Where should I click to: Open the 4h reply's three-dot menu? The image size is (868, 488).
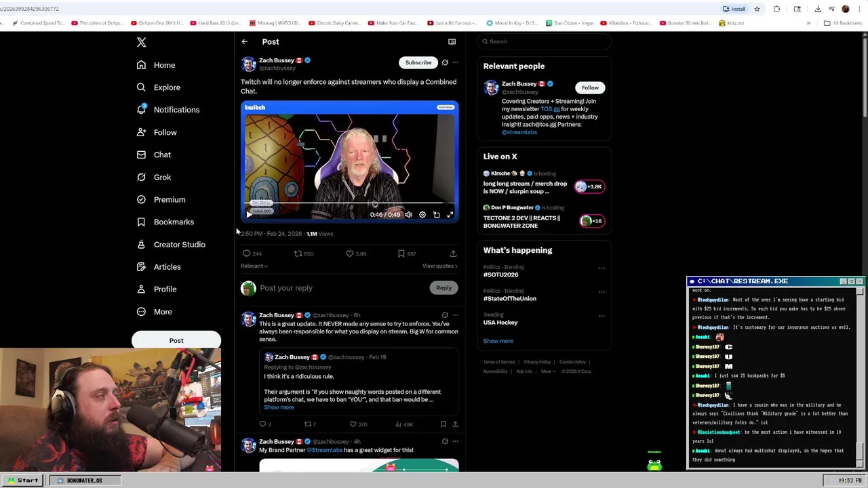click(x=455, y=441)
